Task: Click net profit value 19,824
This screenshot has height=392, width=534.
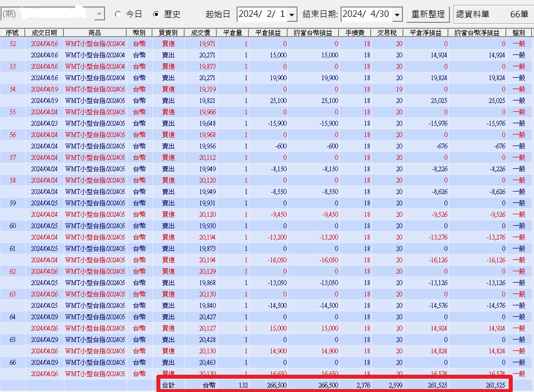Action: tap(438, 78)
